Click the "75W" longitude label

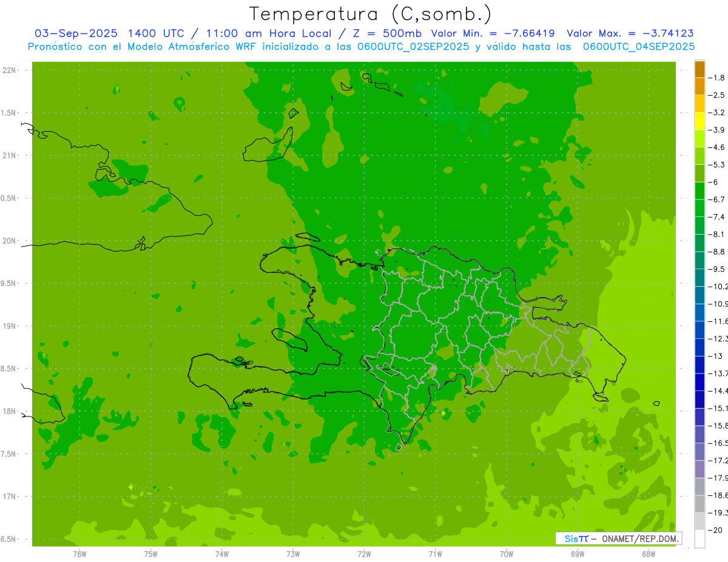point(150,555)
